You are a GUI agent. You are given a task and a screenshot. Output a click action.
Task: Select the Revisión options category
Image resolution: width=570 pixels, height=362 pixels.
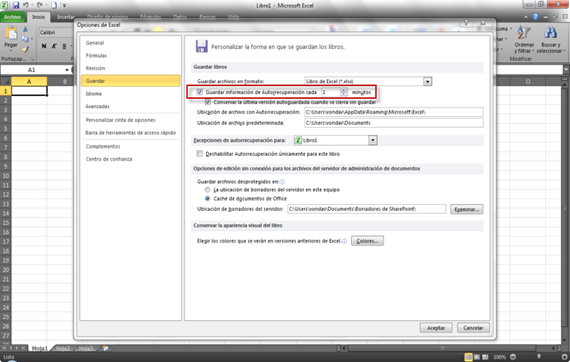(131, 68)
